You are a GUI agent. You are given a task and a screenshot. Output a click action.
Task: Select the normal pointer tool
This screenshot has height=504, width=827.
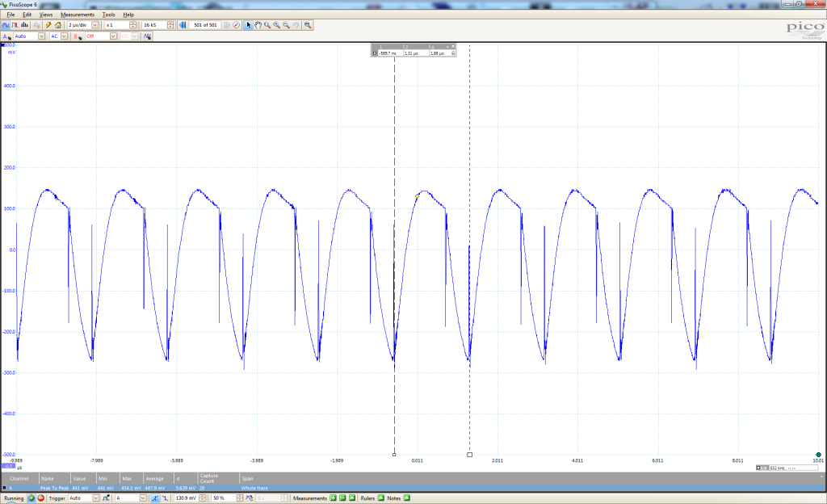tap(249, 25)
